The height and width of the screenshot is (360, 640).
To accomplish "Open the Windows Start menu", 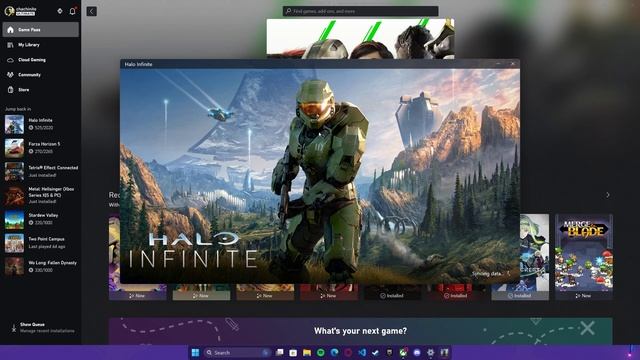I will point(196,353).
